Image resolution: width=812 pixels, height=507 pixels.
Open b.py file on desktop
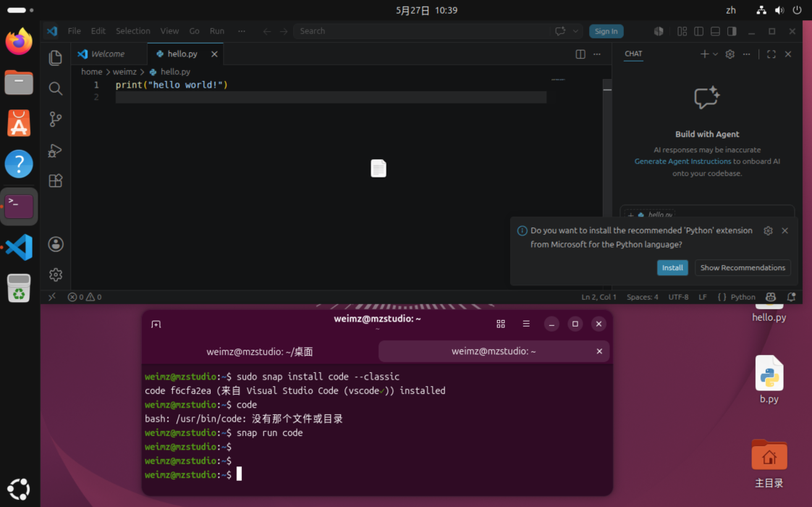[769, 380]
